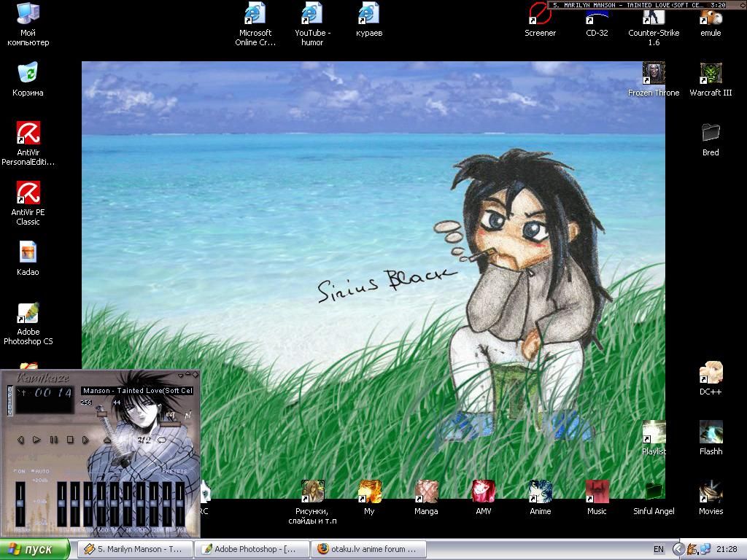Skip to the next track in Winamp
The width and height of the screenshot is (747, 560).
(x=86, y=440)
